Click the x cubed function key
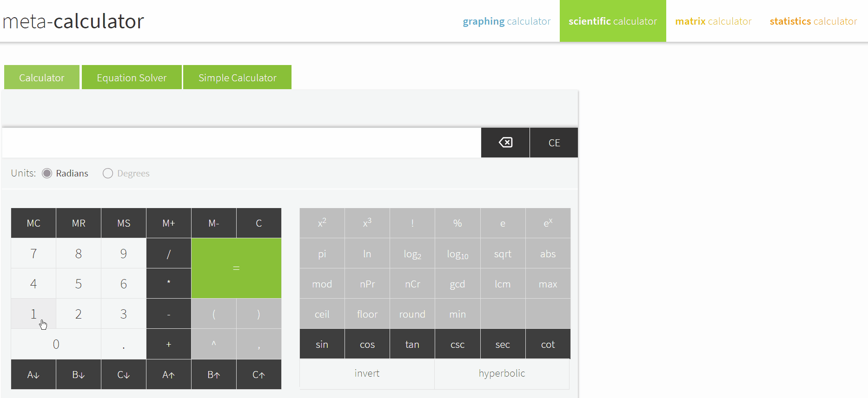The height and width of the screenshot is (398, 868). click(367, 223)
